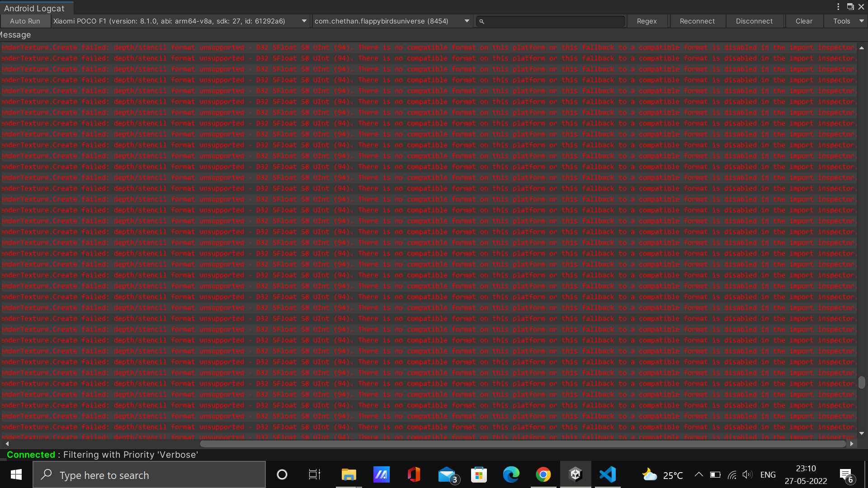Open the window kebab options menu
Viewport: 868px width, 488px height.
838,7
